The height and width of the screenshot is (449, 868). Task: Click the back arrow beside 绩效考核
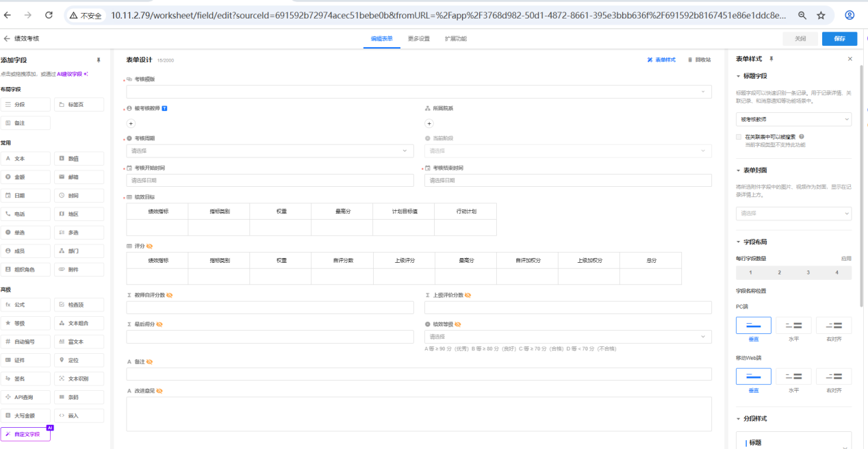coord(7,39)
